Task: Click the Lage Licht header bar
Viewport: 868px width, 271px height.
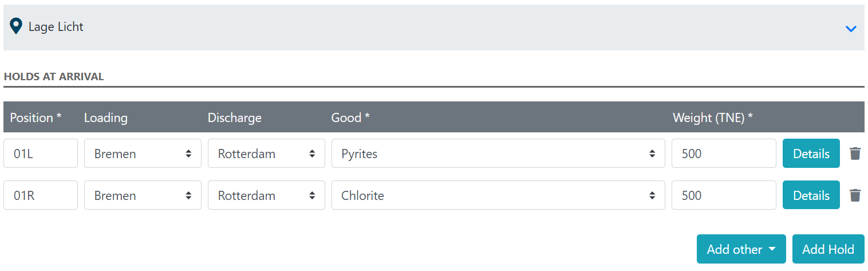Action: [433, 28]
